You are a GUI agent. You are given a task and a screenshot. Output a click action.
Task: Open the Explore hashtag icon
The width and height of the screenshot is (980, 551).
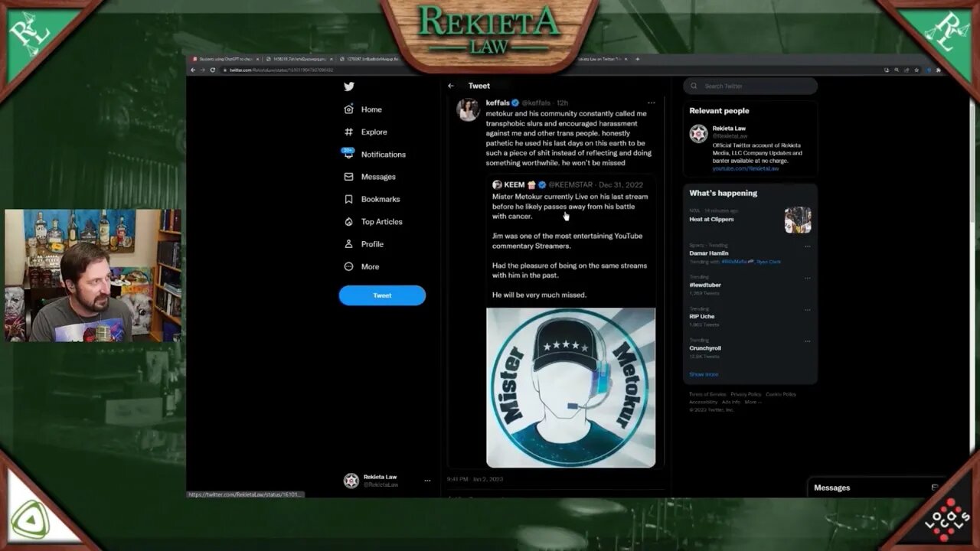pyautogui.click(x=348, y=132)
